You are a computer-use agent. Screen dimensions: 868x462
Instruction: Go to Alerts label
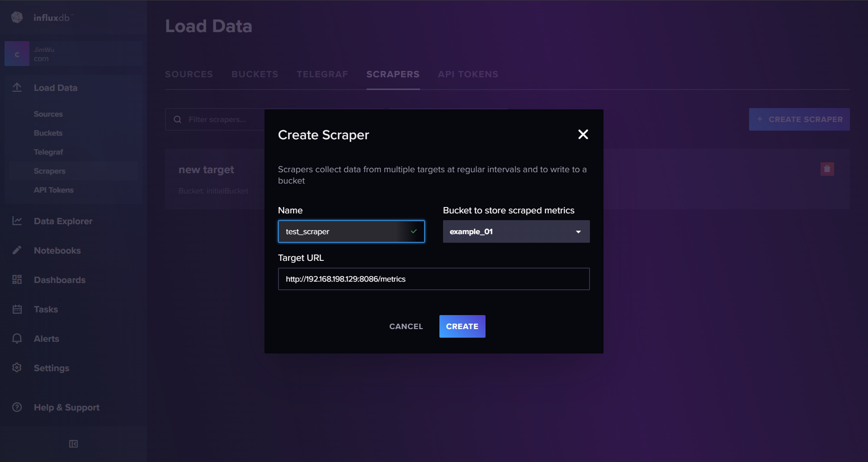(x=47, y=339)
